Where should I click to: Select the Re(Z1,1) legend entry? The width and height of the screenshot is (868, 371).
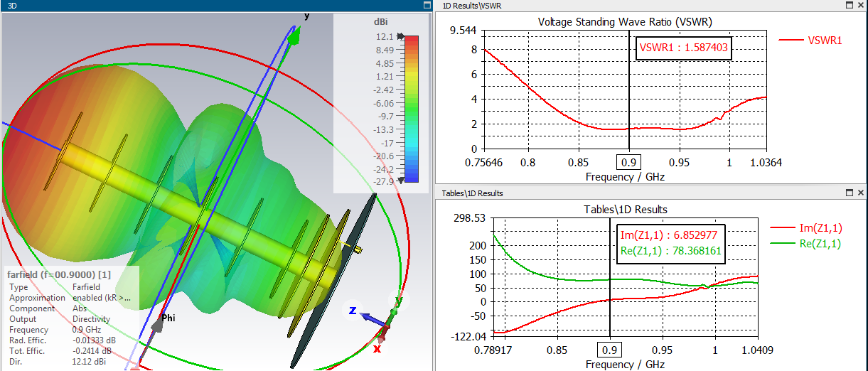(806, 244)
